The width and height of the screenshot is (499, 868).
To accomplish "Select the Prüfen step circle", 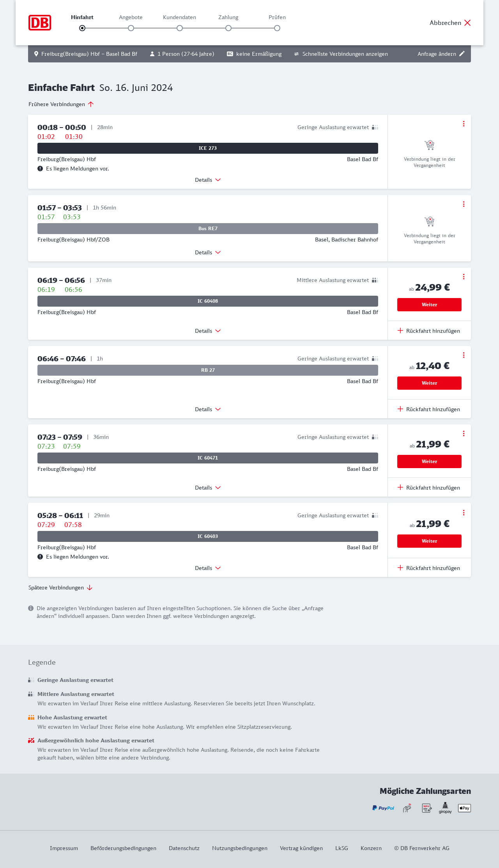I will coord(277,28).
